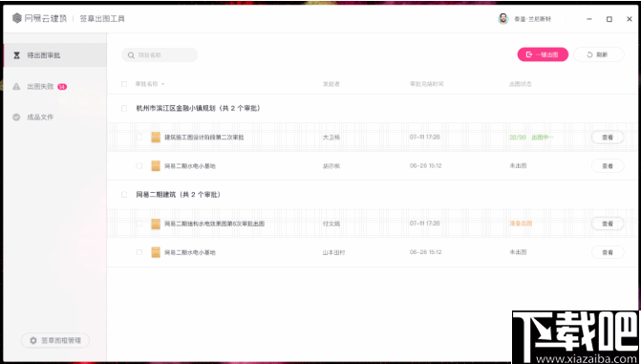Open the 审批名称 column sort dropdown arrow
The image size is (641, 364).
162,84
